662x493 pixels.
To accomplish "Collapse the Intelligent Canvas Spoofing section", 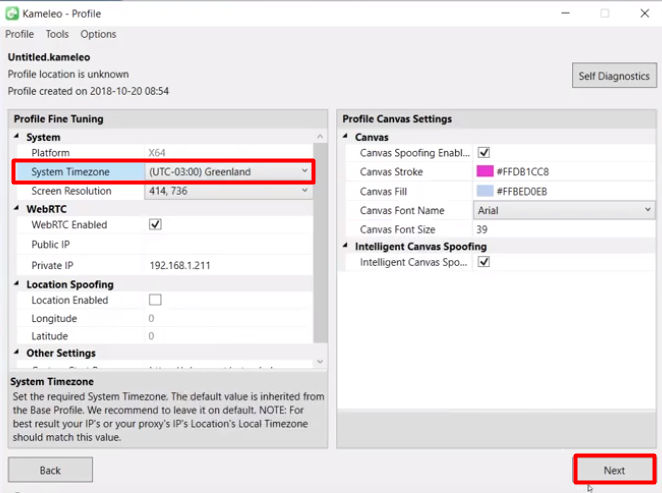I will pos(345,246).
